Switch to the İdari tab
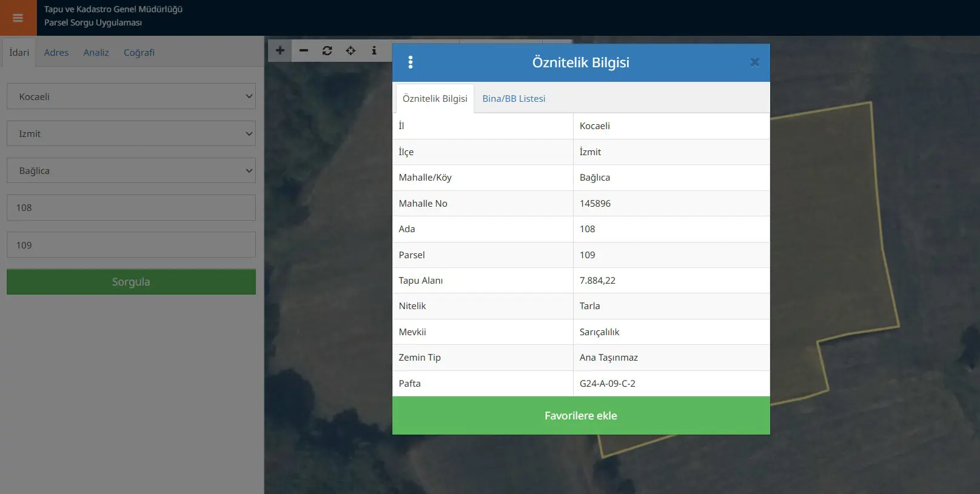The image size is (980, 494). pos(19,52)
